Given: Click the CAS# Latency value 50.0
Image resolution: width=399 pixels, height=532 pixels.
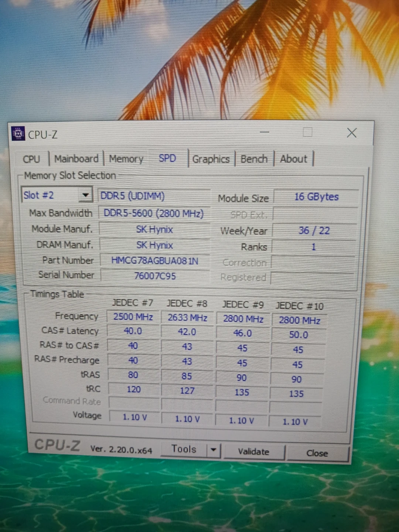Looking at the screenshot, I should [299, 335].
